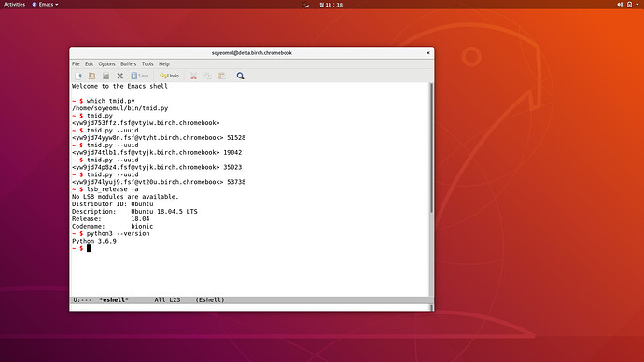Open the Tools menu
Screen dimensions: 644x362
(147, 64)
